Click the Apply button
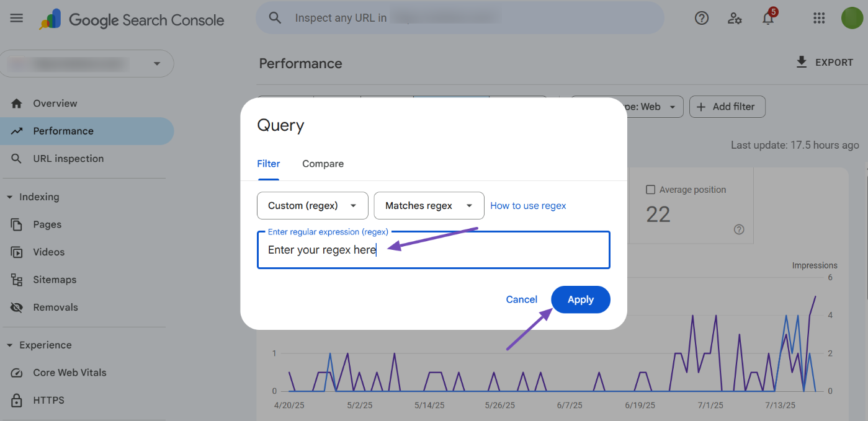This screenshot has width=868, height=421. tap(580, 299)
